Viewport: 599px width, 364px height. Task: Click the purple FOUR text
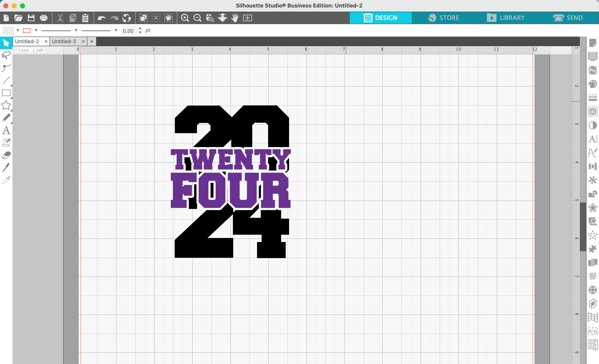(230, 190)
